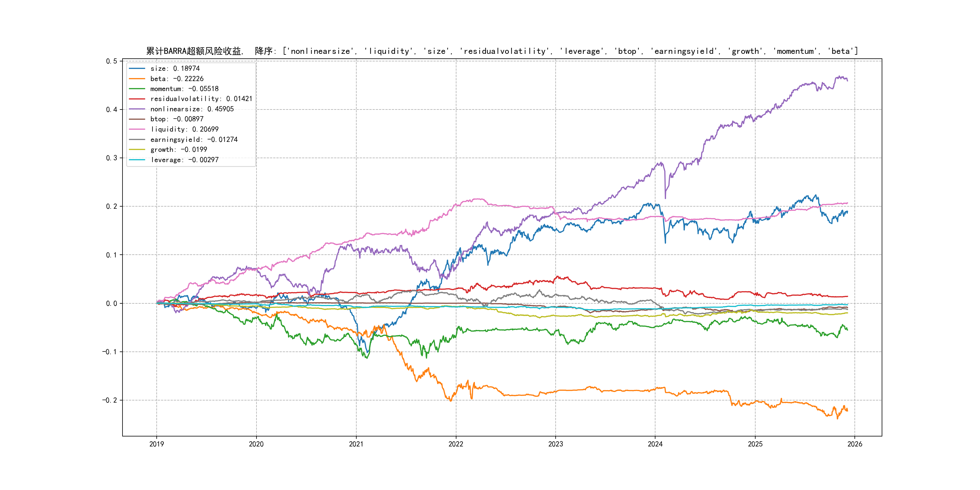Click the cyan leverage legend line swatch
Viewport: 980px width, 490px height.
137,160
